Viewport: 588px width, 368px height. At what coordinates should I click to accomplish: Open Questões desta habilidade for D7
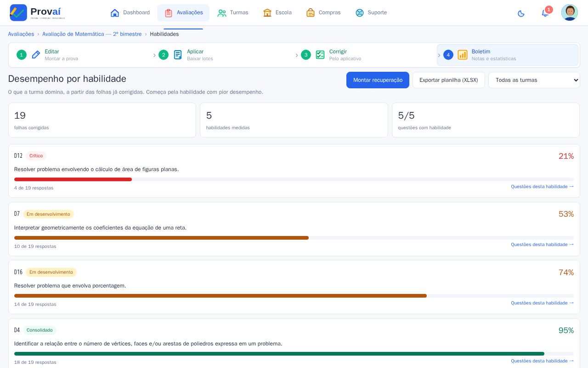pos(542,244)
